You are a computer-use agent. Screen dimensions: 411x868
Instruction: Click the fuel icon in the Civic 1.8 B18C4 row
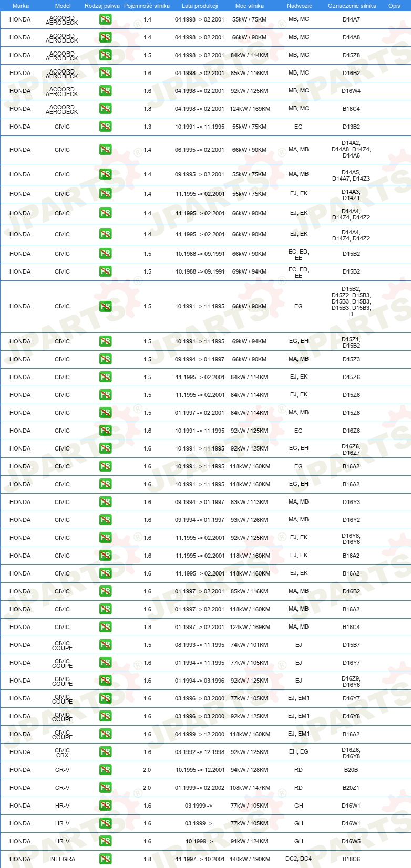tap(105, 627)
